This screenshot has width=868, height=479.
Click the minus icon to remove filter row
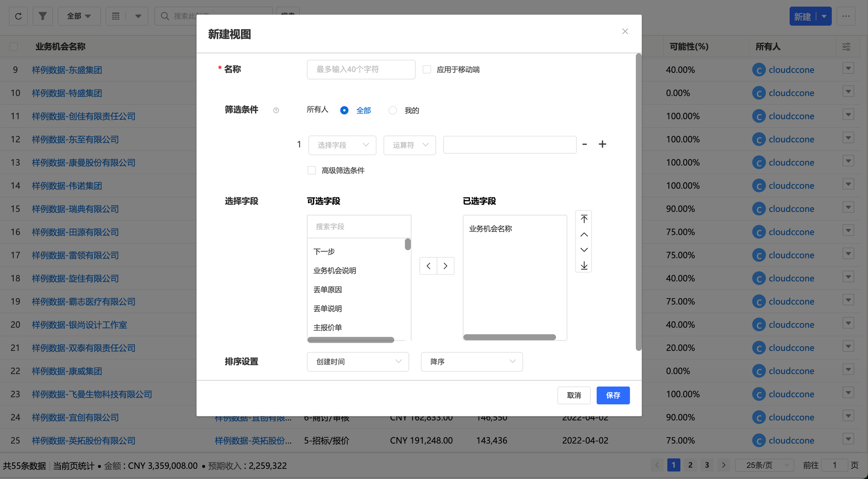(585, 144)
